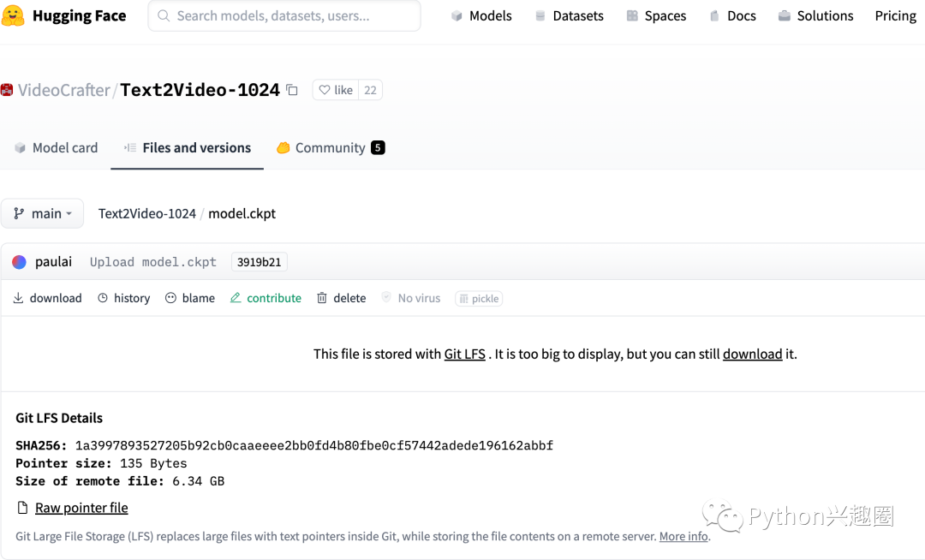This screenshot has width=925, height=560.
Task: Select the SHA256 hash value text
Action: 314,445
